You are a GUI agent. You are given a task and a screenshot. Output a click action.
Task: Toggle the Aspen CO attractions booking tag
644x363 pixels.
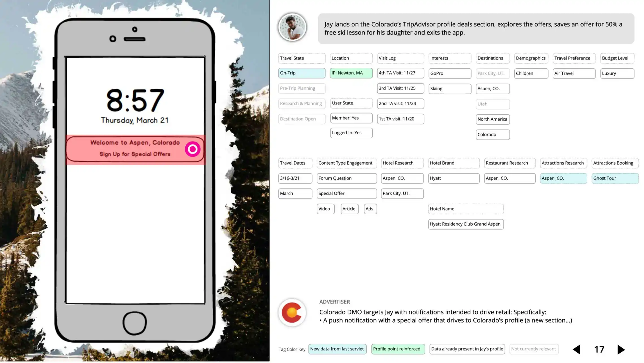click(563, 178)
